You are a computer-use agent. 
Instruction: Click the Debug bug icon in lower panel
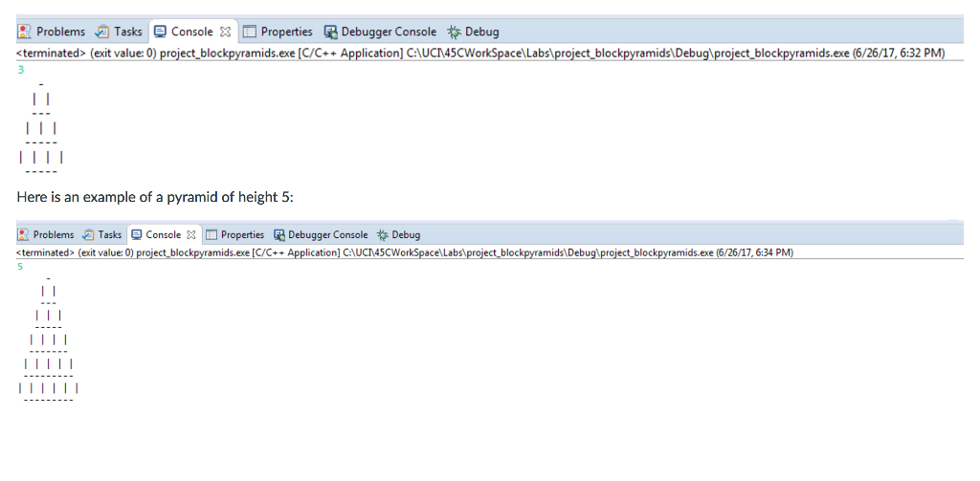pyautogui.click(x=381, y=235)
